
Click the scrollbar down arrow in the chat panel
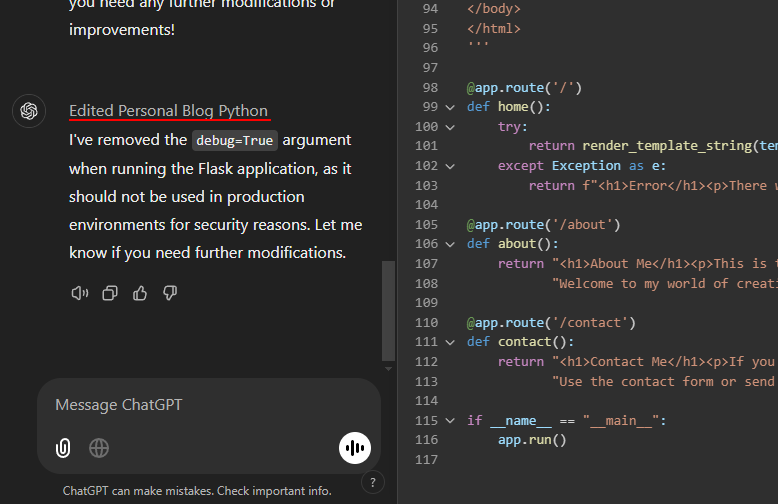pyautogui.click(x=390, y=367)
